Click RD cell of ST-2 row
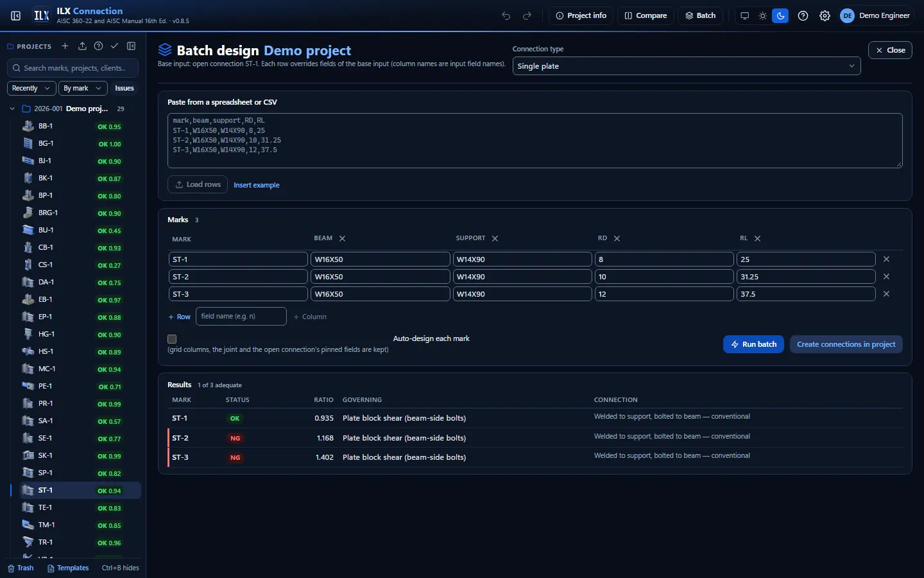924x578 pixels. (x=664, y=277)
